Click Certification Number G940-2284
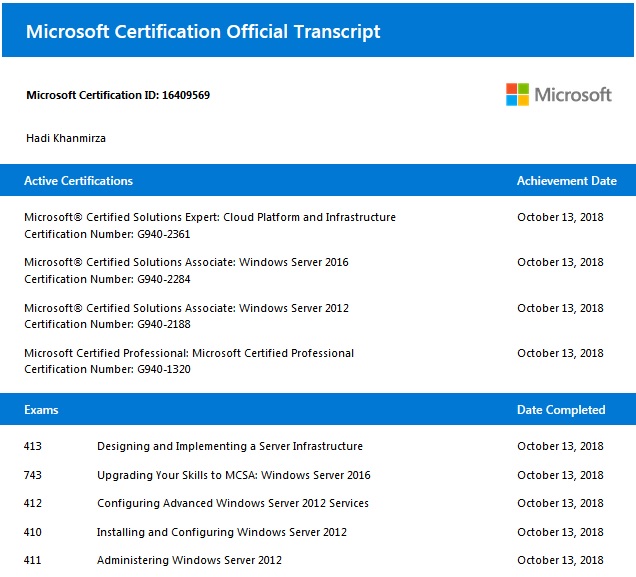This screenshot has width=636, height=577. pyautogui.click(x=107, y=279)
